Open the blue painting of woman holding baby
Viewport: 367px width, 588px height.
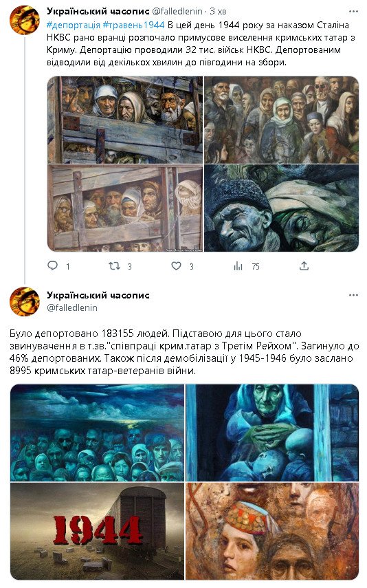pyautogui.click(x=272, y=433)
